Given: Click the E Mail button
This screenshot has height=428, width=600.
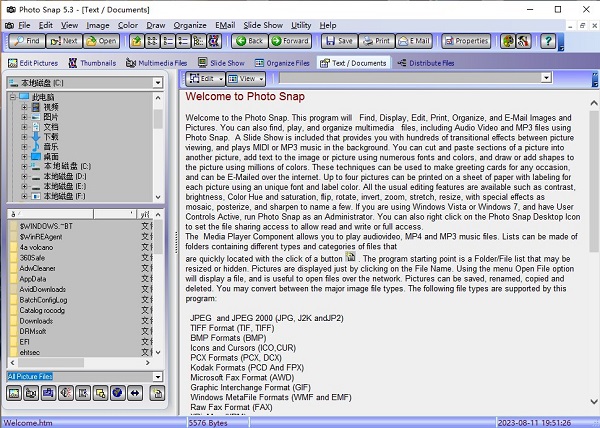Looking at the screenshot, I should click(x=414, y=41).
